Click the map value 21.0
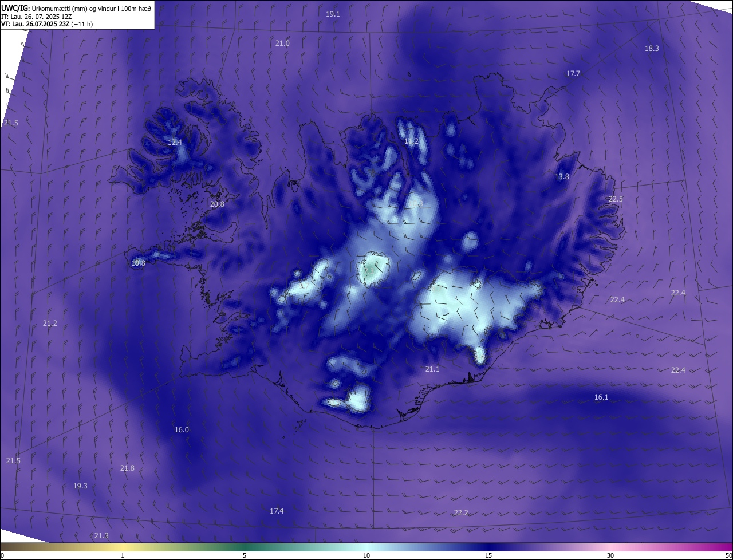 click(x=282, y=44)
